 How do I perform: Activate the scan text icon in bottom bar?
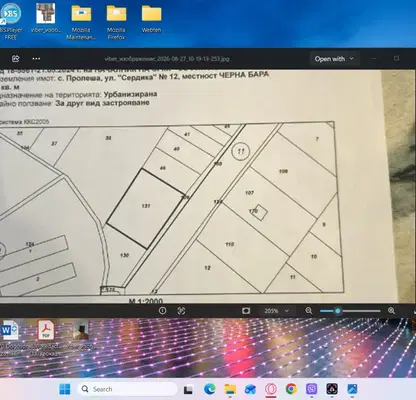click(x=181, y=311)
